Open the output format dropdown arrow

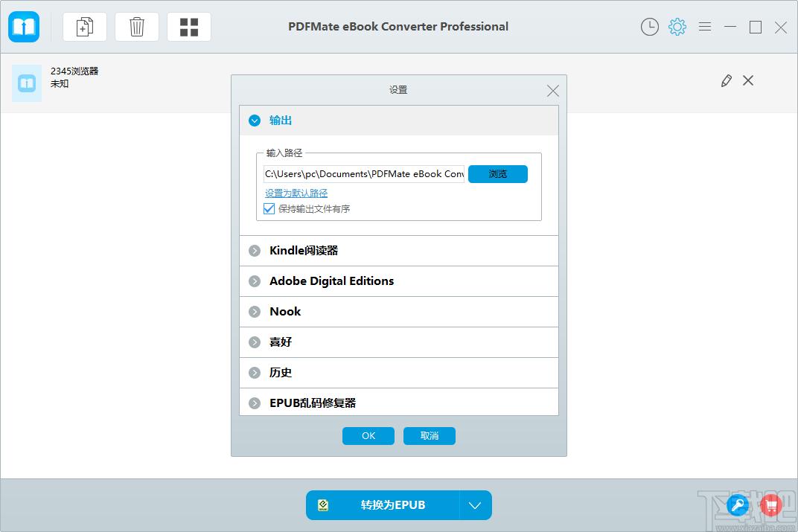(x=476, y=505)
